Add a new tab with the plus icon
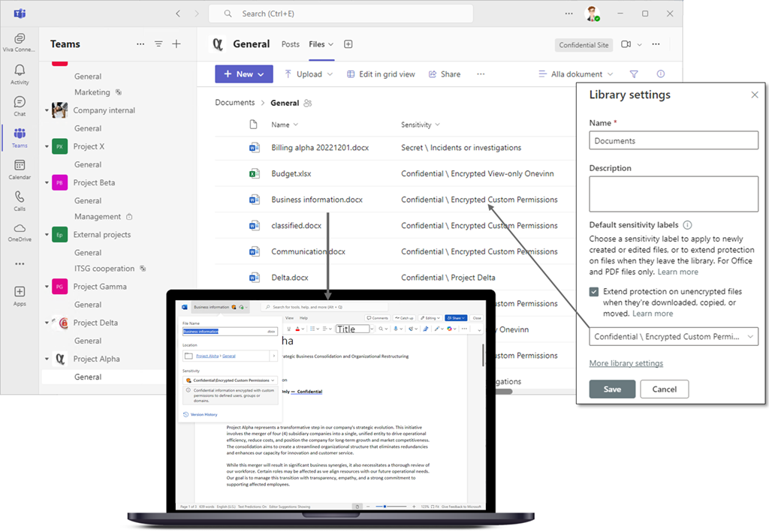 point(348,44)
